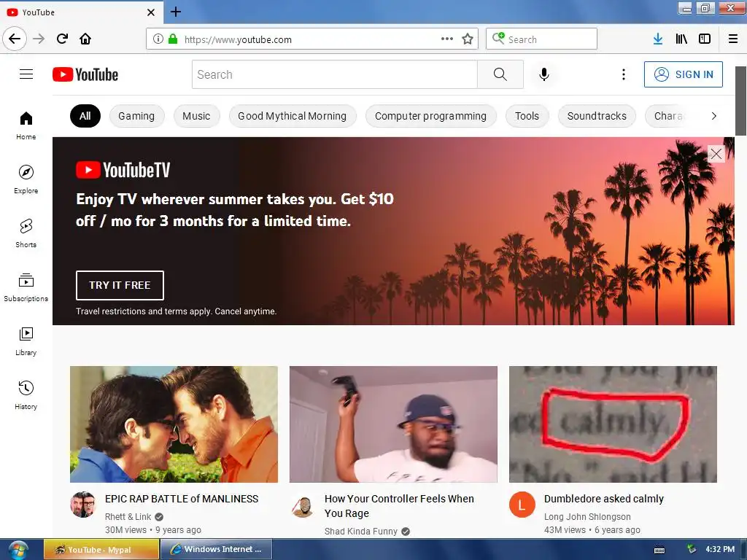Focus the YouTube Search input field
Image resolution: width=747 pixels, height=560 pixels.
334,74
